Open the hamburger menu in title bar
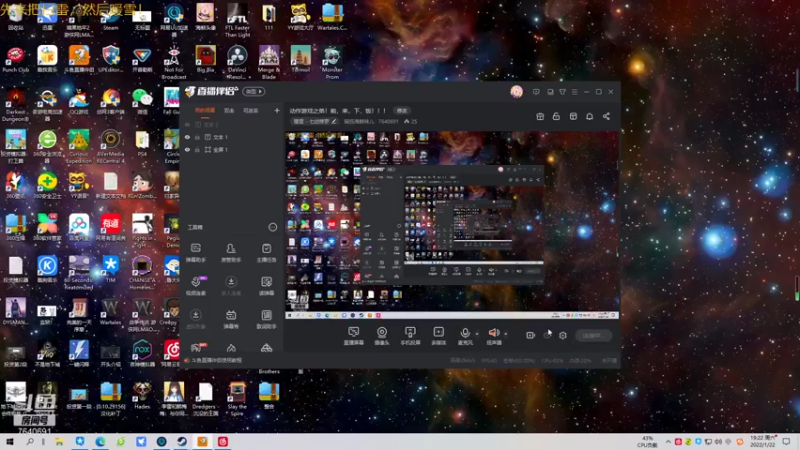The image size is (800, 450). (574, 92)
